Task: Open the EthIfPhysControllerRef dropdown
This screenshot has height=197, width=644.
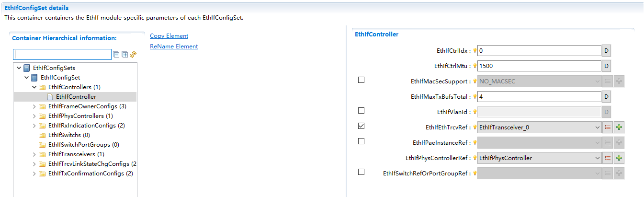Action: (597, 158)
